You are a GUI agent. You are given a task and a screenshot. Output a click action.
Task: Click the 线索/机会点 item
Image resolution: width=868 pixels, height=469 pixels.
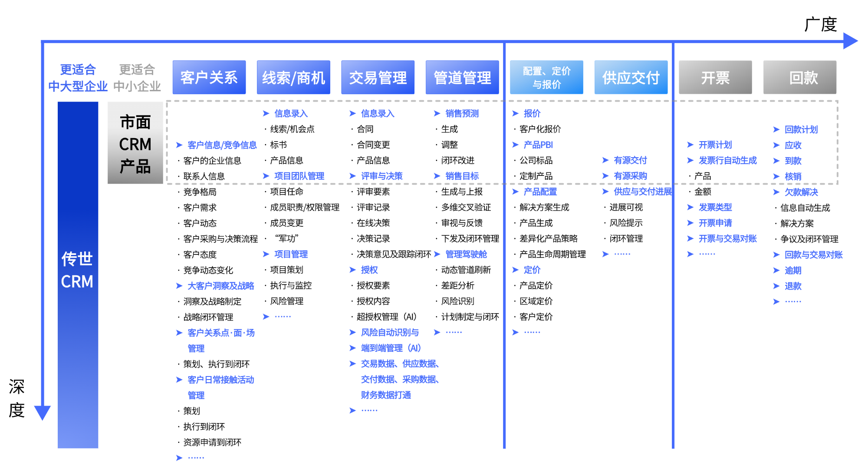pyautogui.click(x=292, y=129)
